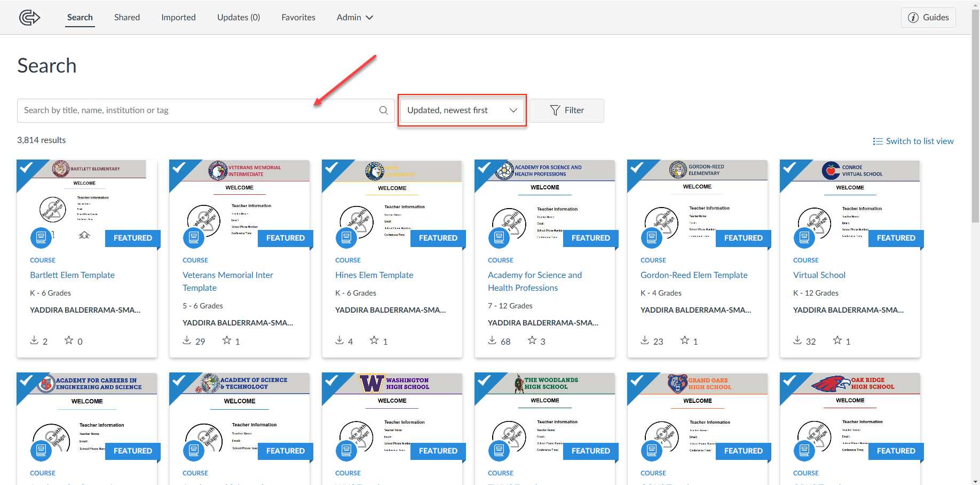Open the 'Updated, newest first' sort dropdown
The height and width of the screenshot is (485, 980).
462,110
